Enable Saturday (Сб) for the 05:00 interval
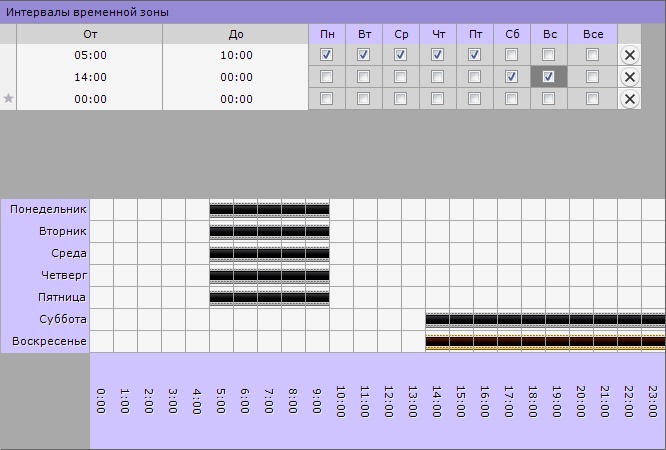The width and height of the screenshot is (666, 450). (511, 55)
